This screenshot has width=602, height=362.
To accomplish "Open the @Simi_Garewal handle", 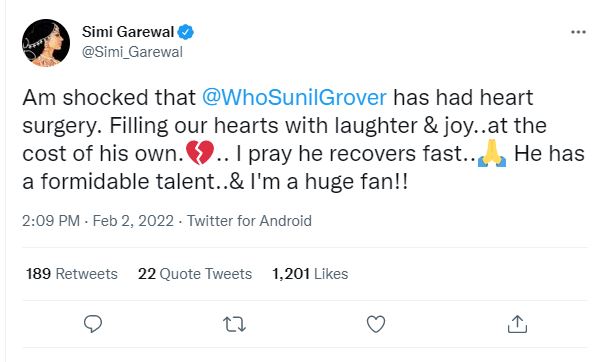I will click(132, 52).
